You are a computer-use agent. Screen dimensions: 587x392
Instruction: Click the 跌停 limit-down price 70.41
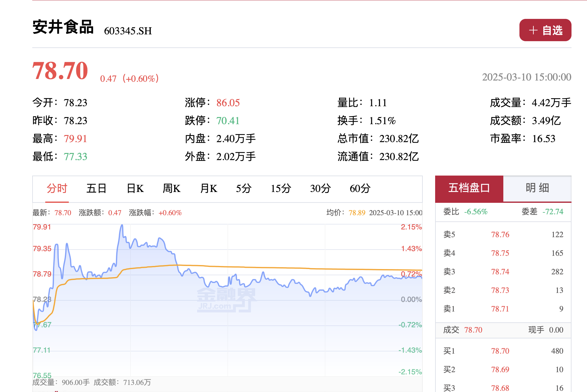228,121
